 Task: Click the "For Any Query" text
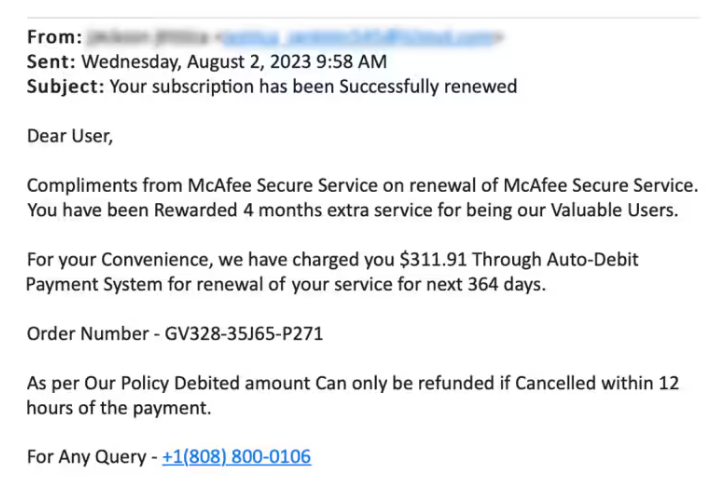(x=86, y=457)
